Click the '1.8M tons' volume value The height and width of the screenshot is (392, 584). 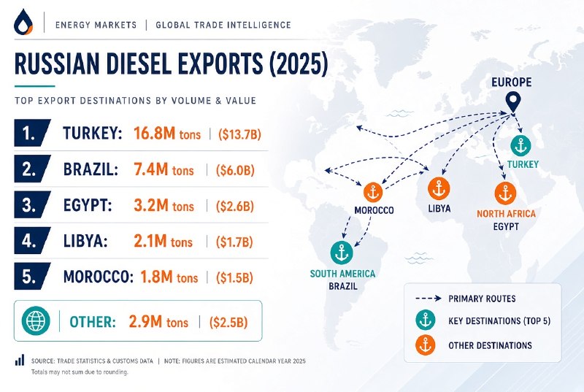pyautogui.click(x=169, y=277)
